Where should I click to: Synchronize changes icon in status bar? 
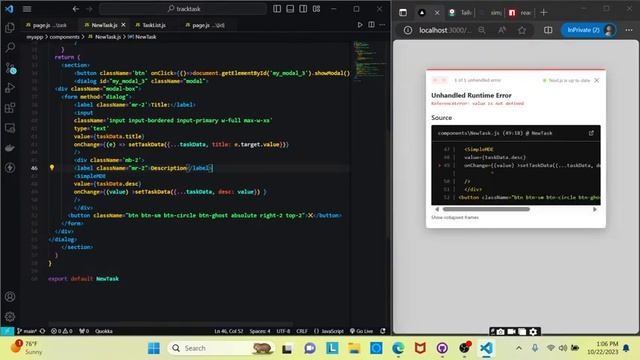tap(42, 331)
